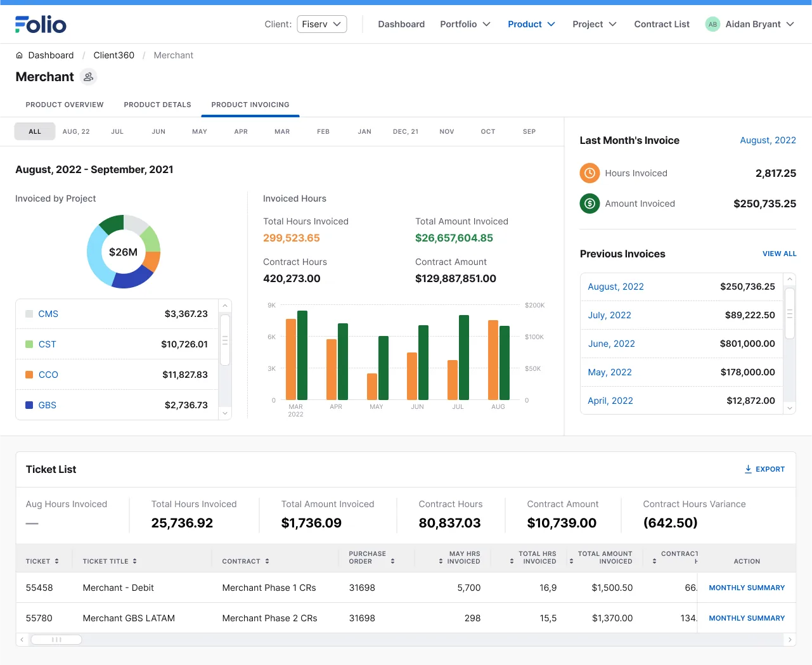This screenshot has width=812, height=665.
Task: Open the user icon next to Merchant title
Action: [89, 77]
